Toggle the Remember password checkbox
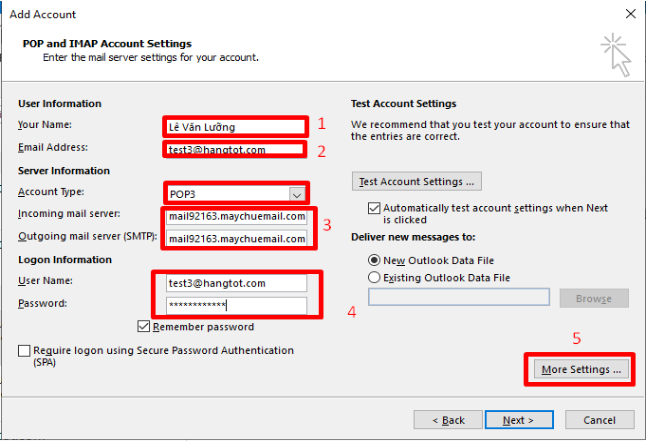 pyautogui.click(x=144, y=327)
